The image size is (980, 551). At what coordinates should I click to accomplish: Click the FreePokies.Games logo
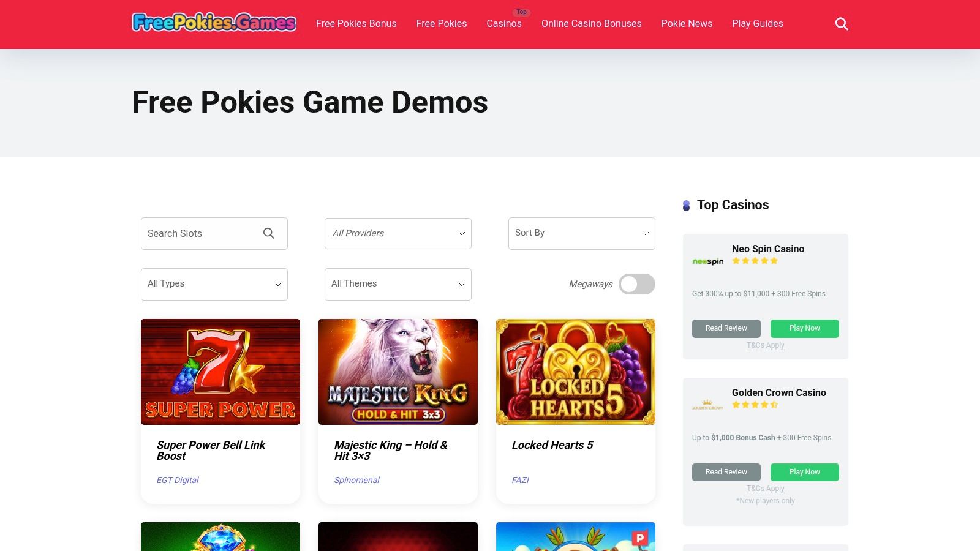(214, 23)
